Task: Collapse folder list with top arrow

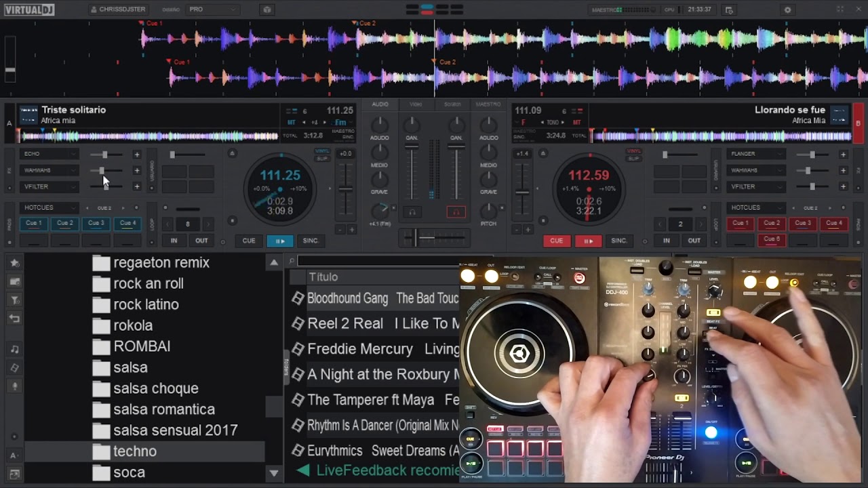Action: (x=274, y=262)
